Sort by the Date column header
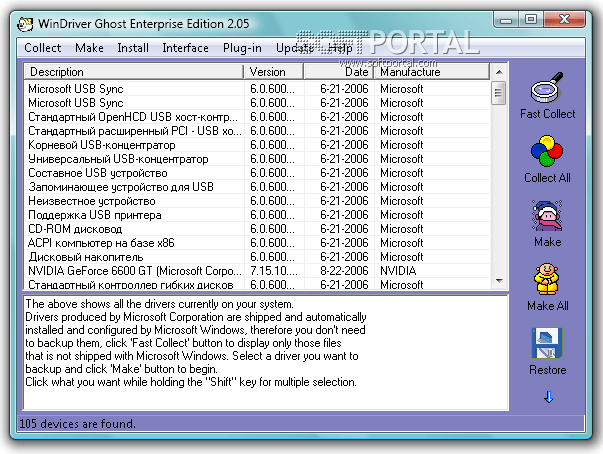The image size is (603, 454). pyautogui.click(x=339, y=72)
